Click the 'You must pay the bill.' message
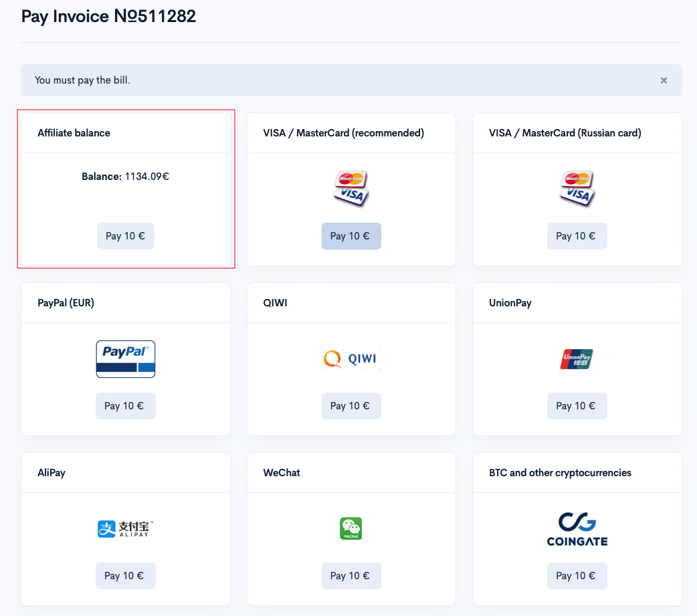This screenshot has width=697, height=616. pos(83,80)
